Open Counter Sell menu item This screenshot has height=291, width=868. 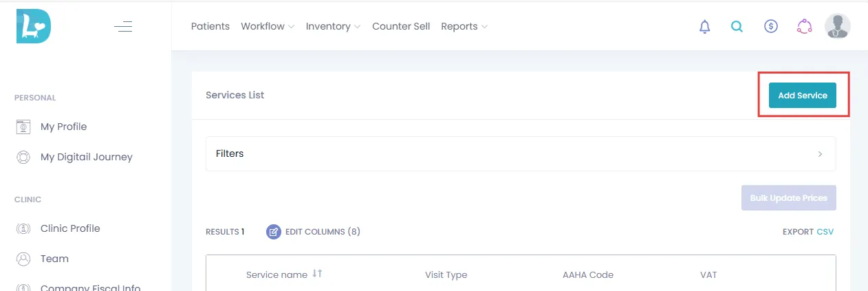point(401,26)
